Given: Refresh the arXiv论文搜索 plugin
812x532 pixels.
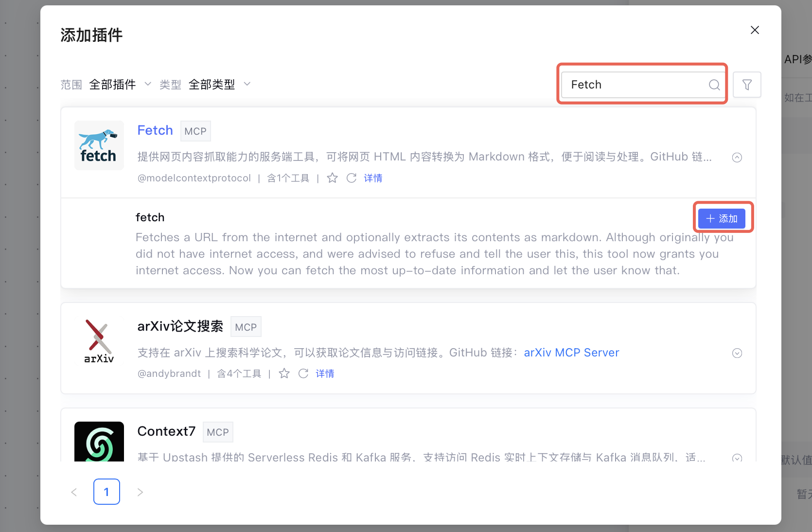Looking at the screenshot, I should click(303, 373).
